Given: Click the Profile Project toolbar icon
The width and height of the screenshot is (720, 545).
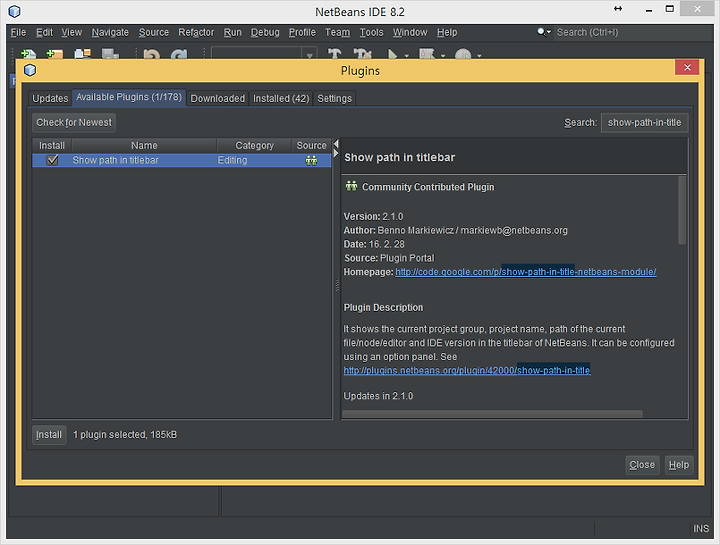Looking at the screenshot, I should coord(463,55).
